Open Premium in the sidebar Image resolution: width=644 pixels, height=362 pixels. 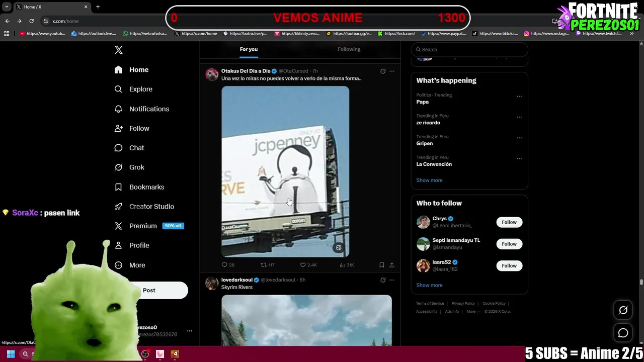(149, 226)
